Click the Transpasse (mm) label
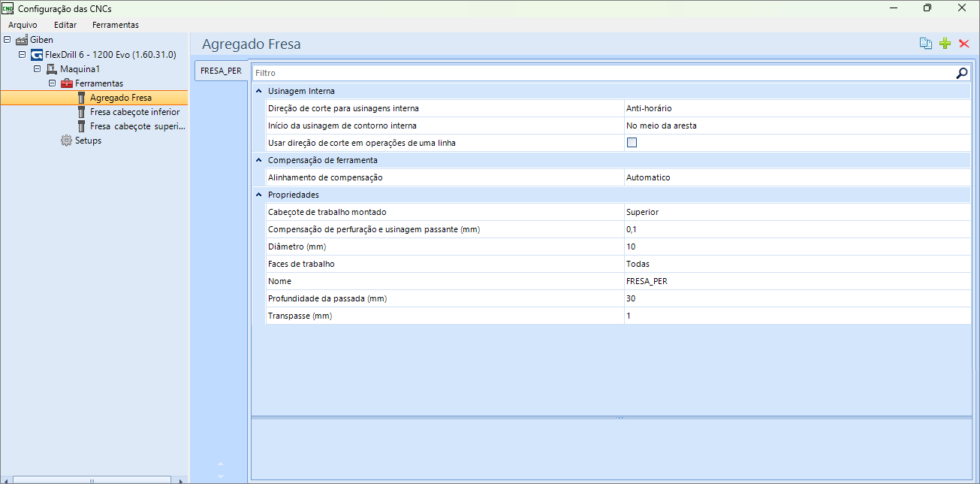The width and height of the screenshot is (980, 484). 300,316
